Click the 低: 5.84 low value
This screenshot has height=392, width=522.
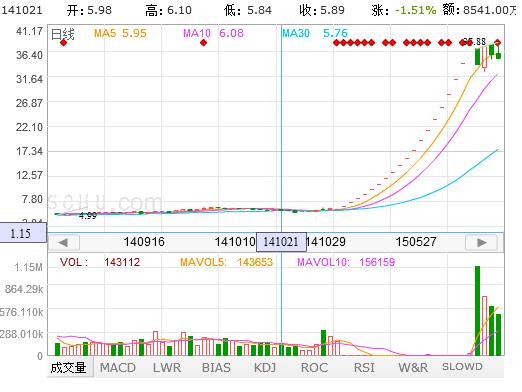pos(248,10)
